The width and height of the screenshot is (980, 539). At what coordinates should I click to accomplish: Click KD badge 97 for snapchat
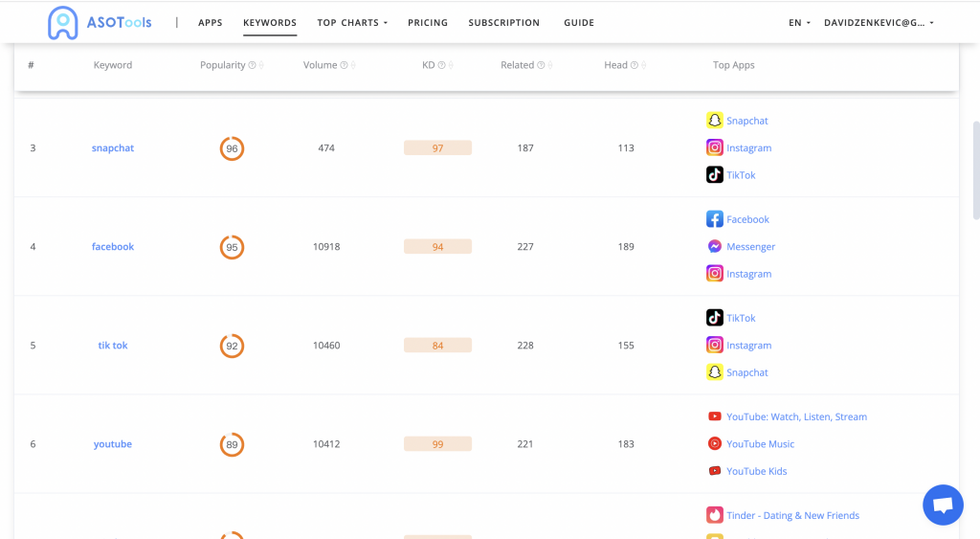click(437, 148)
